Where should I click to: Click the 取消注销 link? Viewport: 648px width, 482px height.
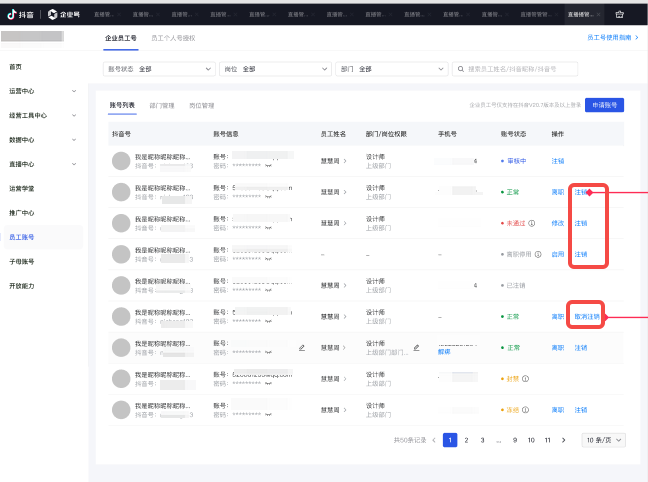point(587,317)
